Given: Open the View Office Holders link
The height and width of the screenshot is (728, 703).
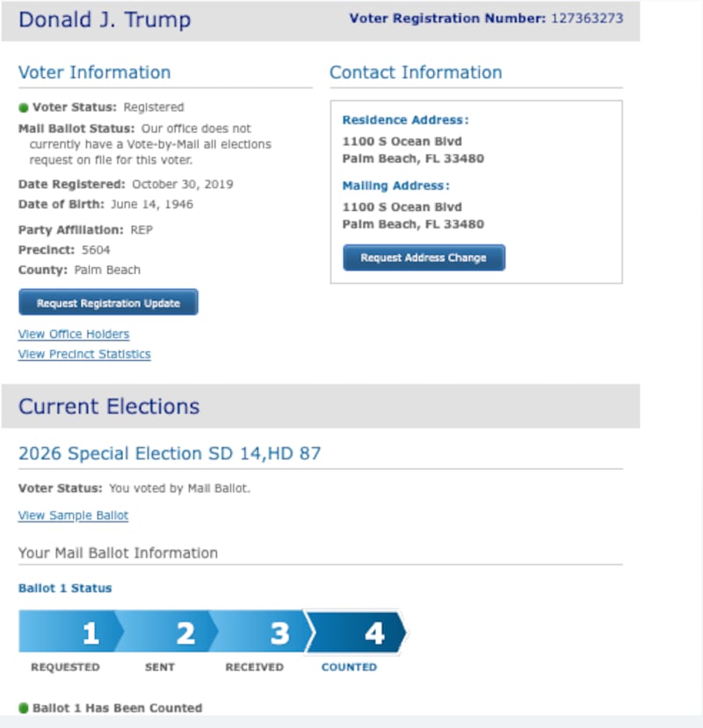Looking at the screenshot, I should (x=74, y=334).
